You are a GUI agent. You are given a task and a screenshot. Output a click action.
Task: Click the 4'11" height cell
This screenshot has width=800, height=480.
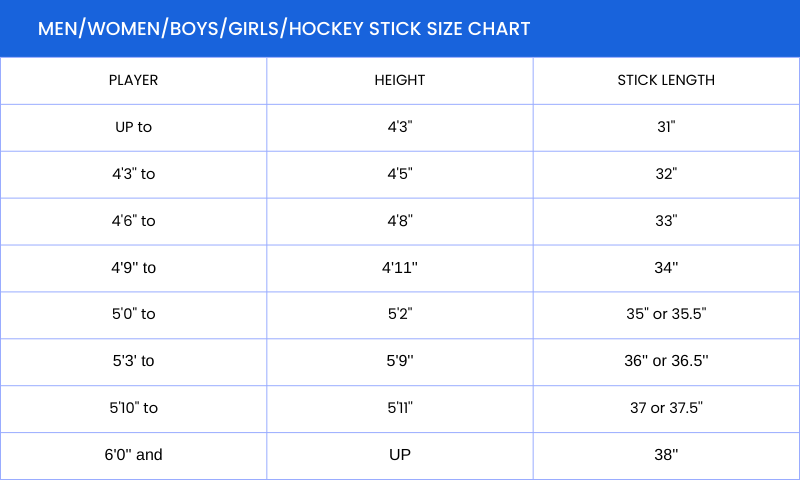pos(399,267)
